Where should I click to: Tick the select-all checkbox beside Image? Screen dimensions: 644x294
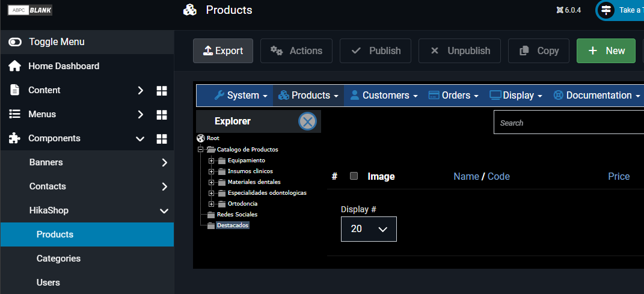tap(354, 176)
